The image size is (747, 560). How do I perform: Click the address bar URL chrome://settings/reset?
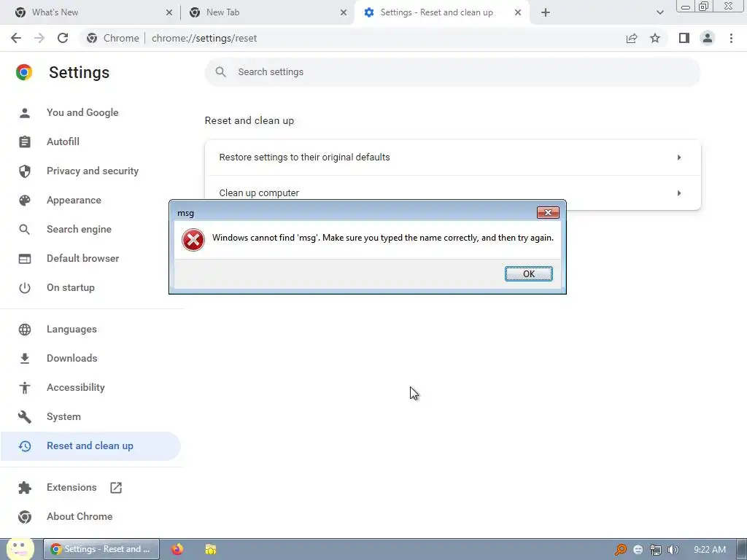click(204, 38)
